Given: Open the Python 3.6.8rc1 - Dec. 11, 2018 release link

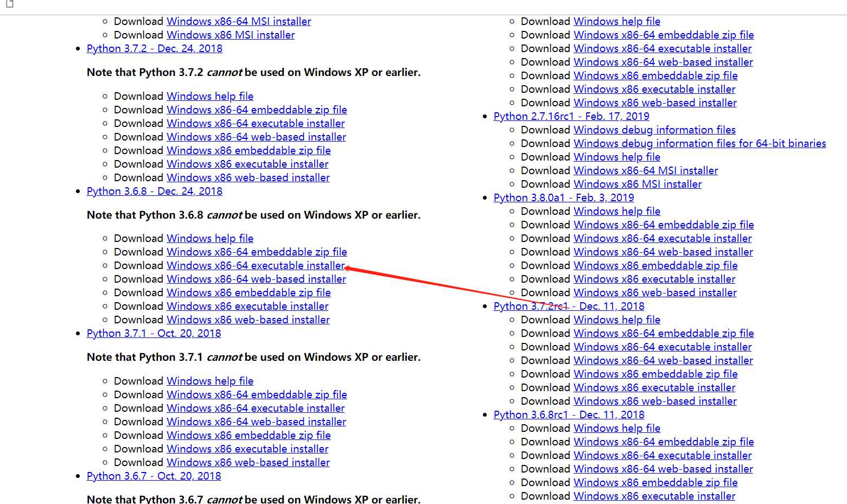Looking at the screenshot, I should [x=569, y=414].
